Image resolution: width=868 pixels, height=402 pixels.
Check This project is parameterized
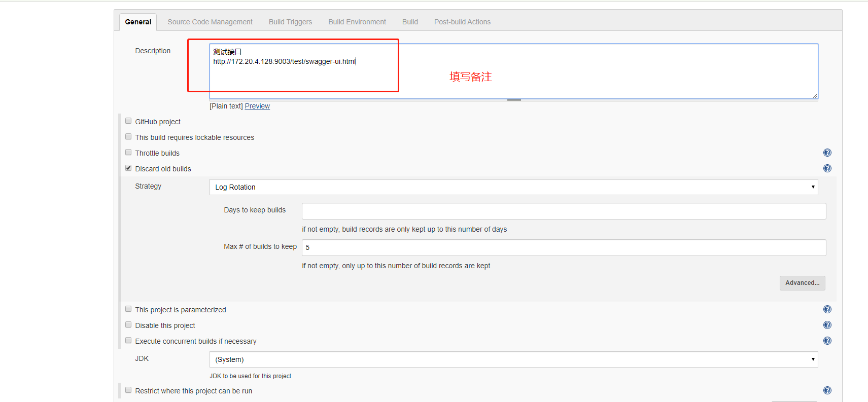point(128,309)
